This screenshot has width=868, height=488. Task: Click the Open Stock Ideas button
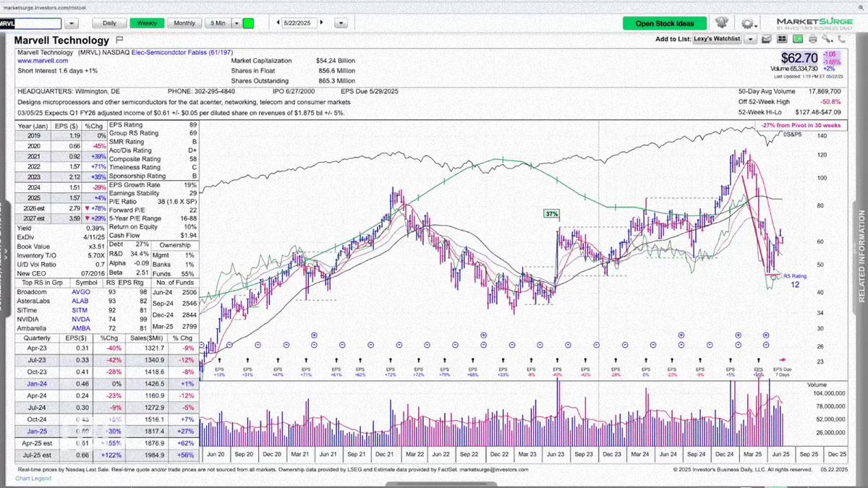coord(665,24)
